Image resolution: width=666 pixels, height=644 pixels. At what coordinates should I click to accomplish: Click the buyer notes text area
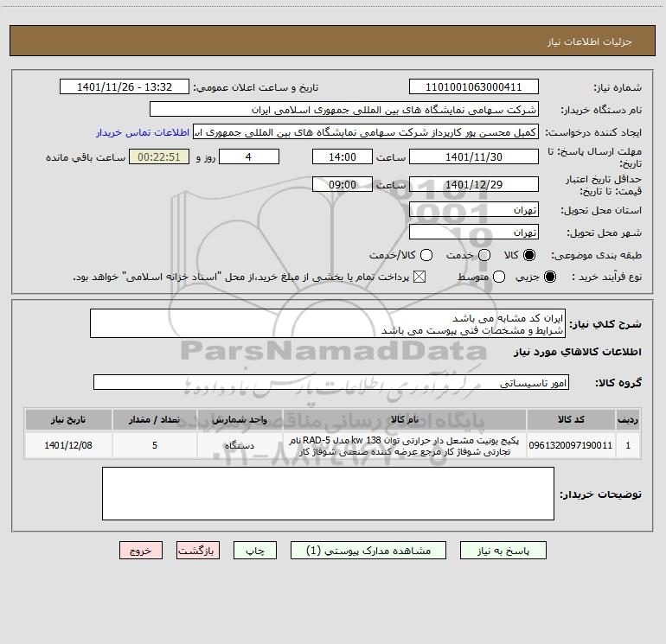coord(328,494)
